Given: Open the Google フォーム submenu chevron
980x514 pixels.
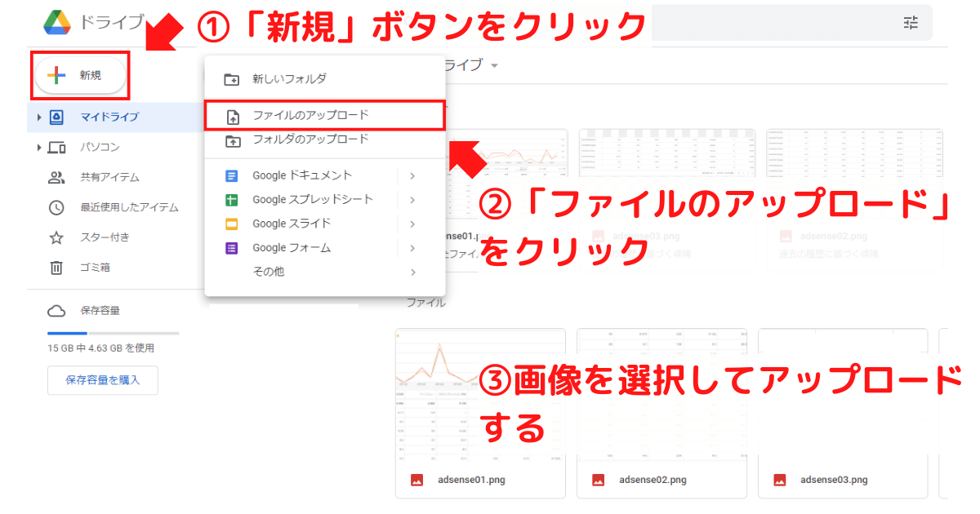Looking at the screenshot, I should coord(412,247).
